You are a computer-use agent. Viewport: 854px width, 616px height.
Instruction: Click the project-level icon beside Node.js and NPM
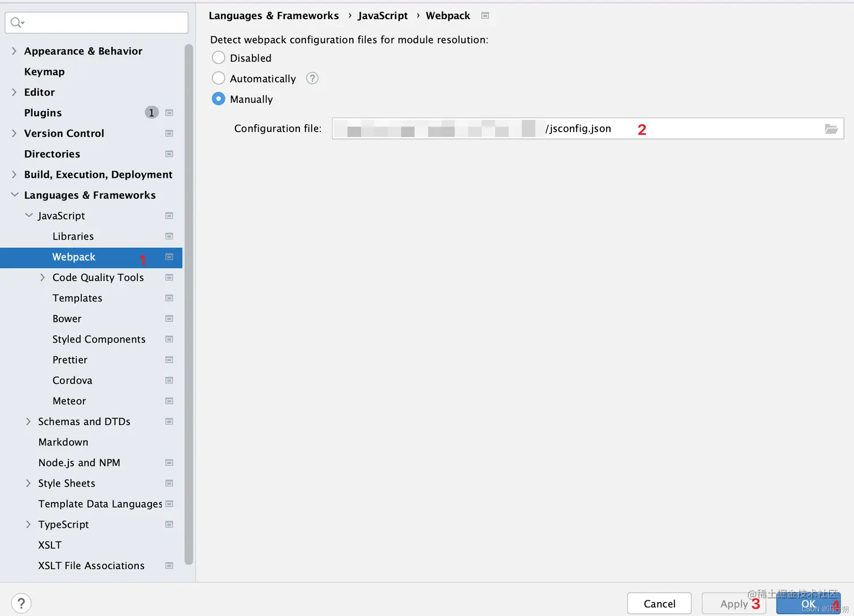click(x=169, y=463)
